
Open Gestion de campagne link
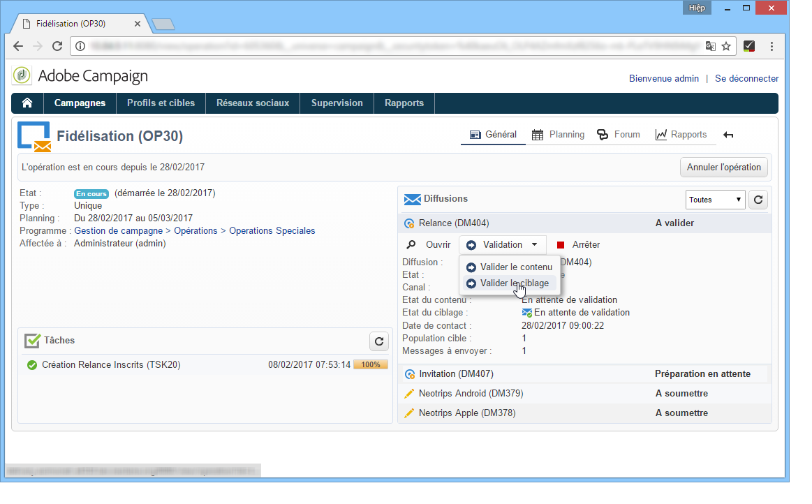coord(119,231)
